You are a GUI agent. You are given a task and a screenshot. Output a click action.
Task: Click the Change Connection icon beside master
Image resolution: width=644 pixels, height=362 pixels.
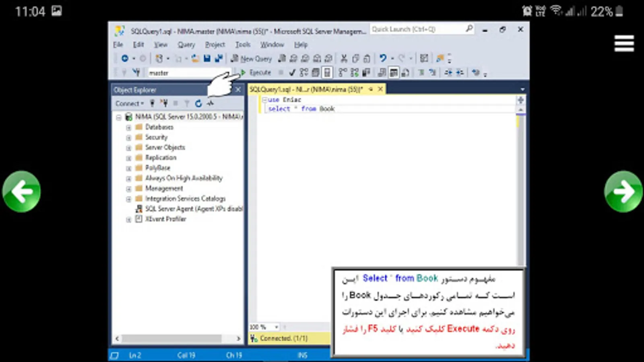point(136,72)
